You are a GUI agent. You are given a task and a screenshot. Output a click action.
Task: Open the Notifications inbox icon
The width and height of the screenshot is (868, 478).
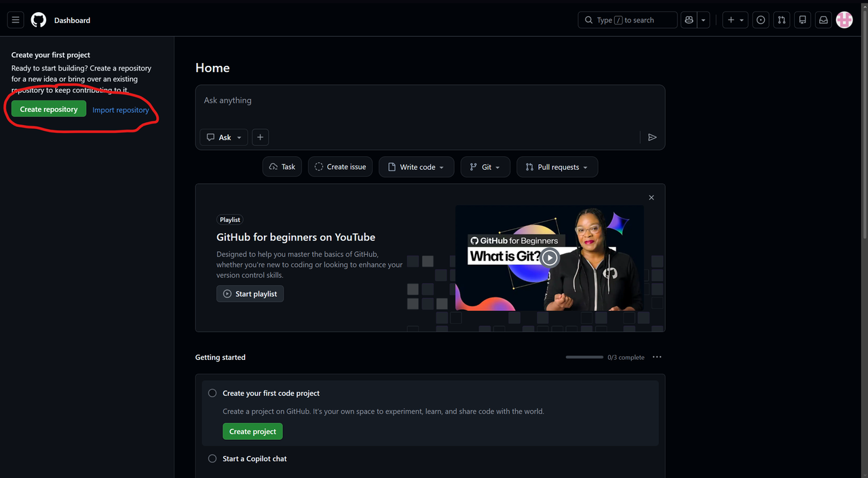[823, 20]
